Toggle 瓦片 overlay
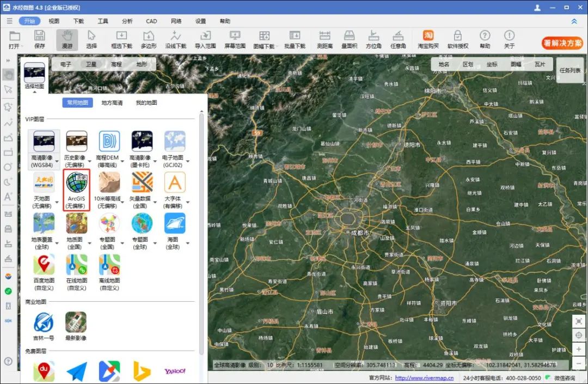The width and height of the screenshot is (588, 384). point(540,64)
